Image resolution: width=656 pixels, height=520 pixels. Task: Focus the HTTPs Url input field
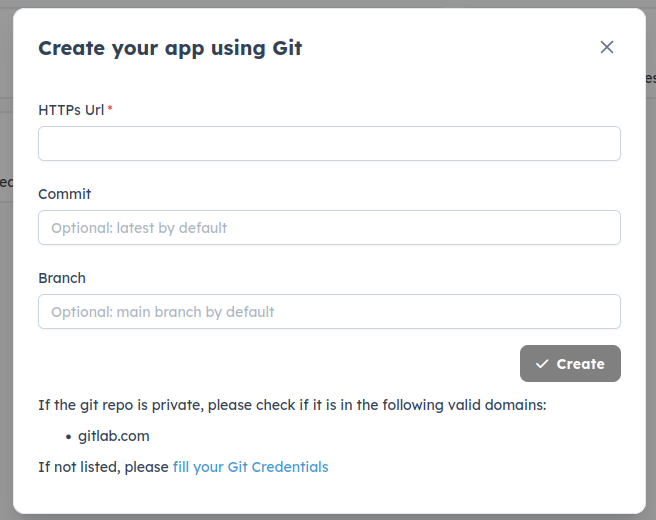pos(329,144)
